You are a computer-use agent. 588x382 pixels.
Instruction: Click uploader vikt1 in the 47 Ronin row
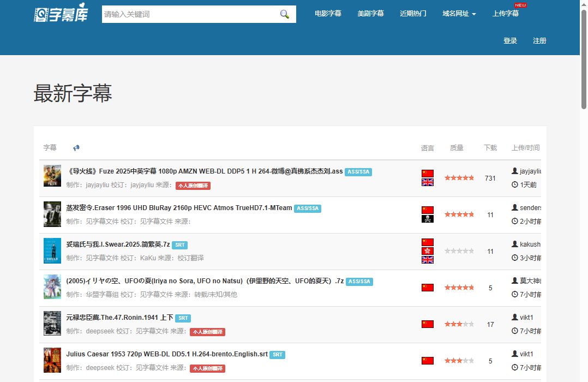526,318
